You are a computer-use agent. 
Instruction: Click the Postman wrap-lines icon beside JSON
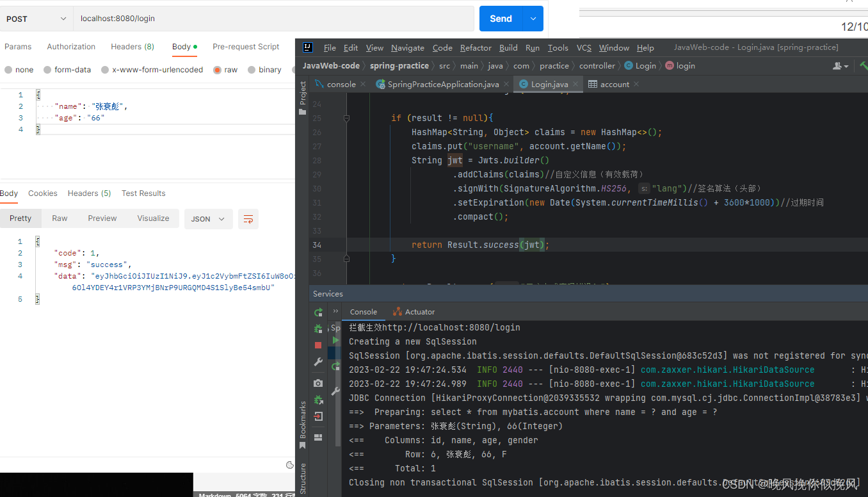(248, 219)
